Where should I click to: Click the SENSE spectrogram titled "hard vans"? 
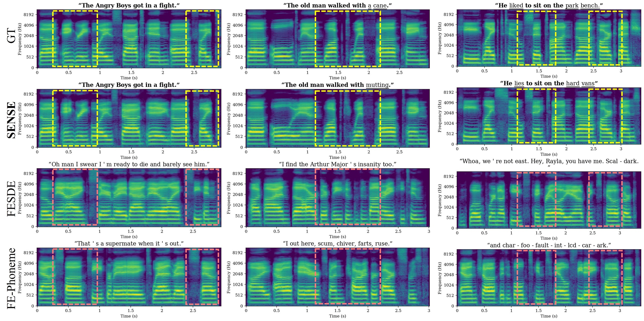(549, 116)
